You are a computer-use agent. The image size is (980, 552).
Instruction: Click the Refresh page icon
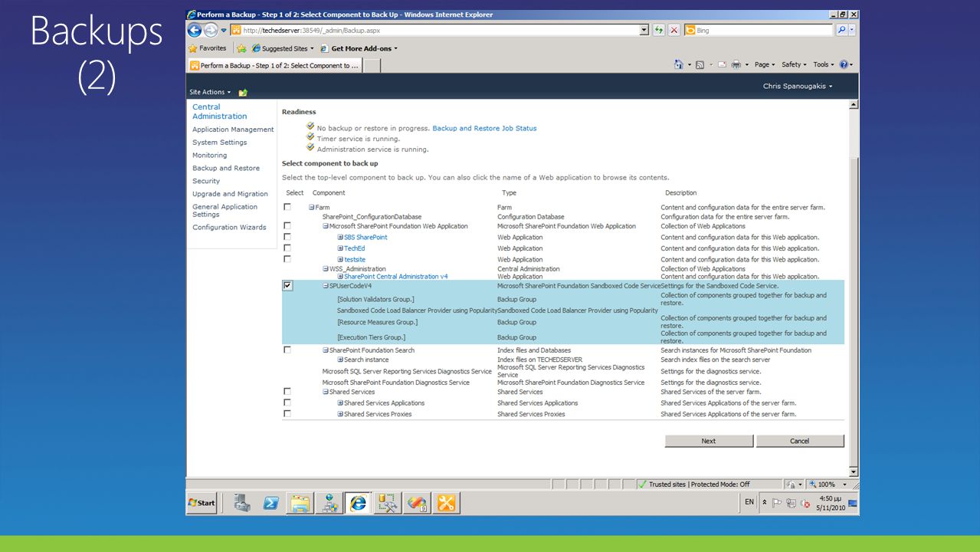(x=659, y=30)
